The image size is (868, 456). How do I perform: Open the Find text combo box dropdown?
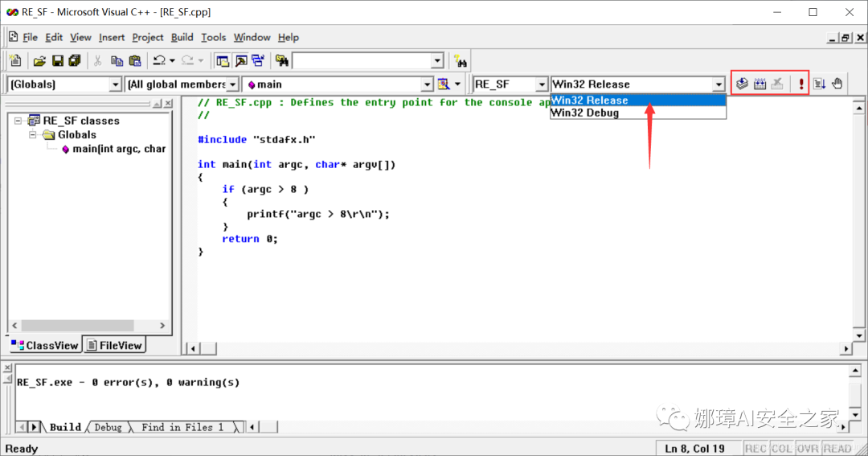point(437,60)
